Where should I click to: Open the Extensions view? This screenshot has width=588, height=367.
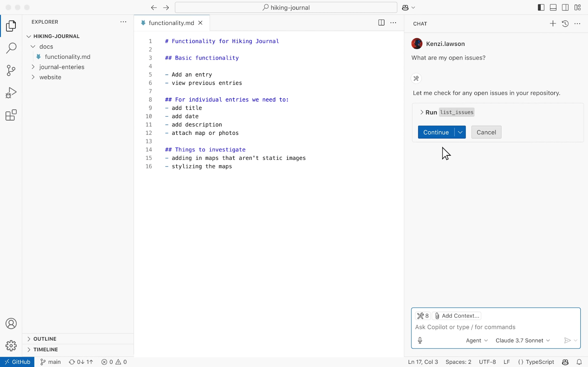click(x=11, y=115)
